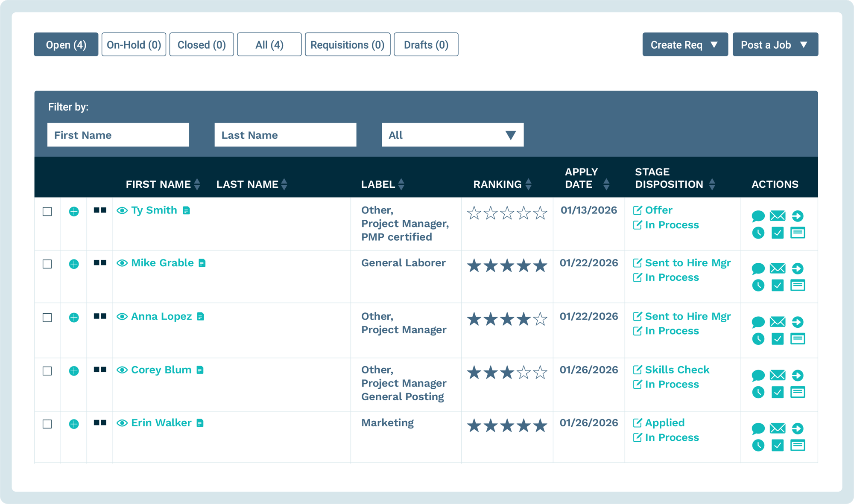Click In Process disposition for Mike Grable

pyautogui.click(x=672, y=277)
